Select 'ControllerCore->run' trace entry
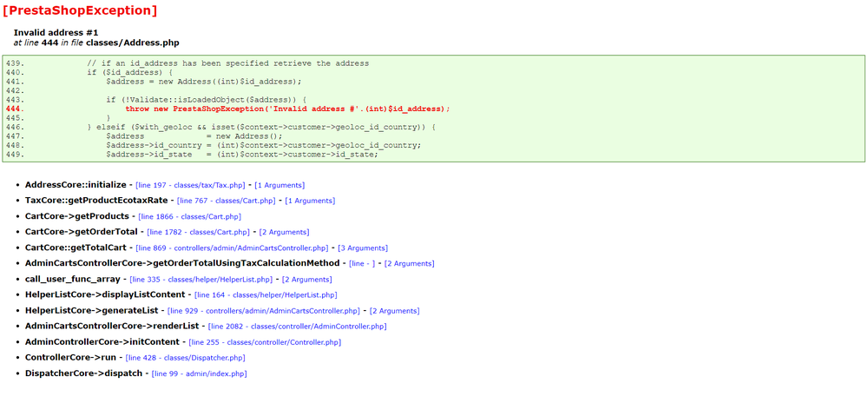868x403 pixels. (x=70, y=358)
